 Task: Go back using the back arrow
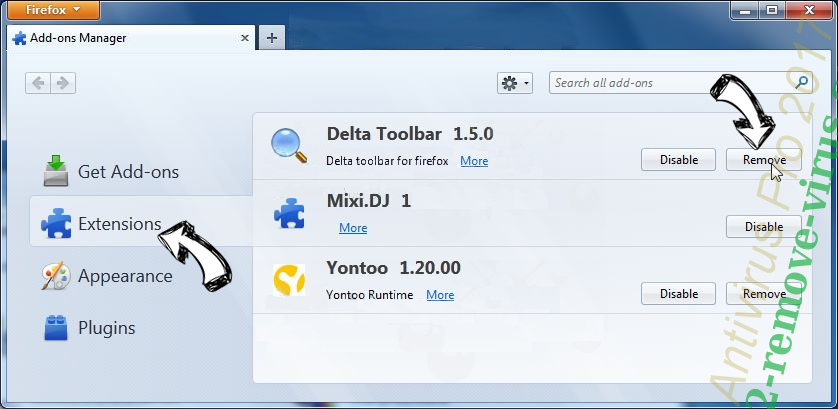coord(40,84)
